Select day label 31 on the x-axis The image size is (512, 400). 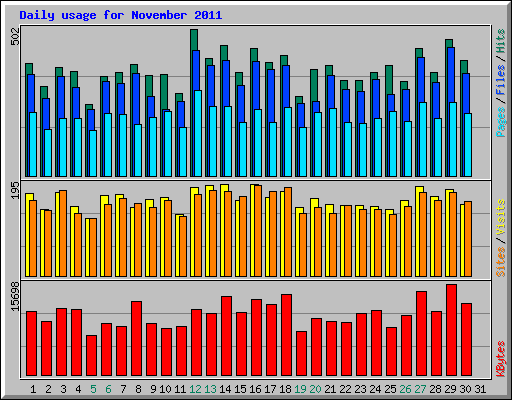click(480, 389)
